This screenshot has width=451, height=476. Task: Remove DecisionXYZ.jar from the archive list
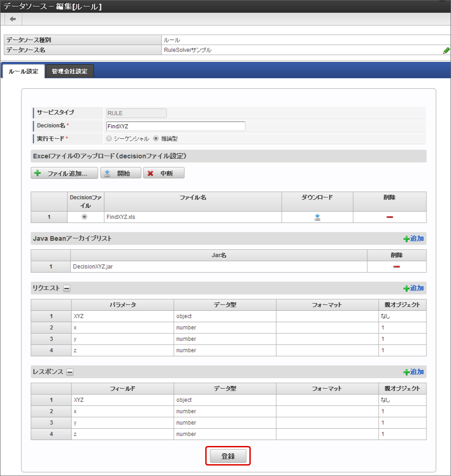(396, 267)
